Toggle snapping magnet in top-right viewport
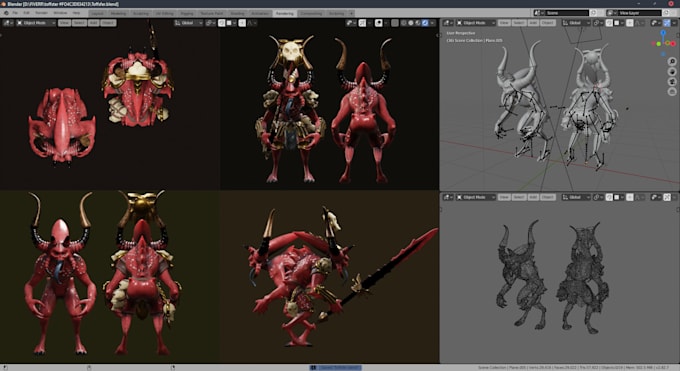680x371 pixels. point(609,23)
